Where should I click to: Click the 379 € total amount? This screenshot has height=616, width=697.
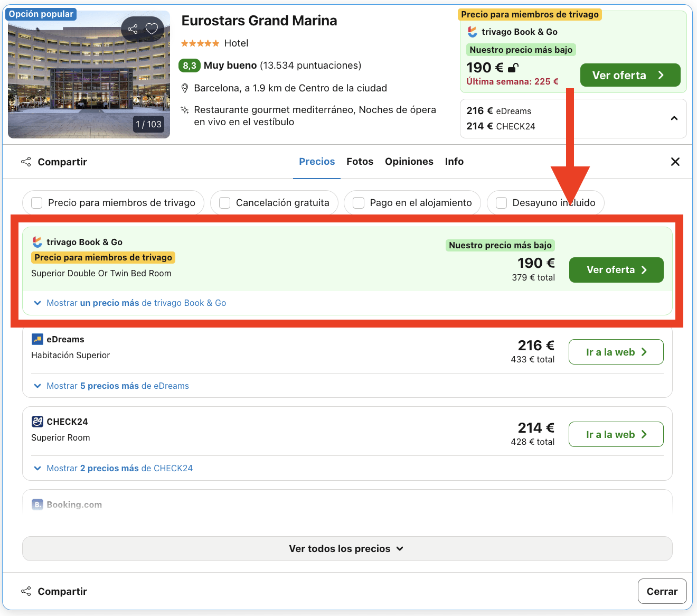(533, 277)
